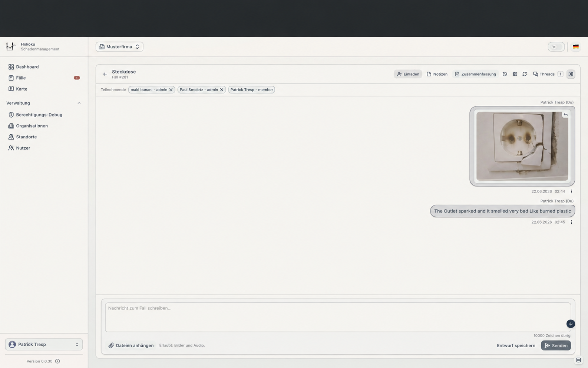Remove participant maki banani - admin
Image resolution: width=588 pixels, height=368 pixels.
click(171, 90)
